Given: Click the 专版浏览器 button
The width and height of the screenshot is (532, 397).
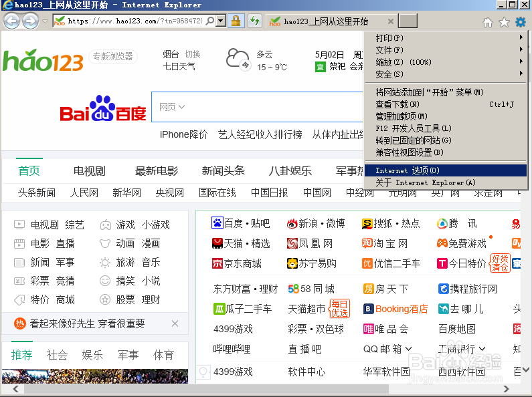Looking at the screenshot, I should (113, 56).
